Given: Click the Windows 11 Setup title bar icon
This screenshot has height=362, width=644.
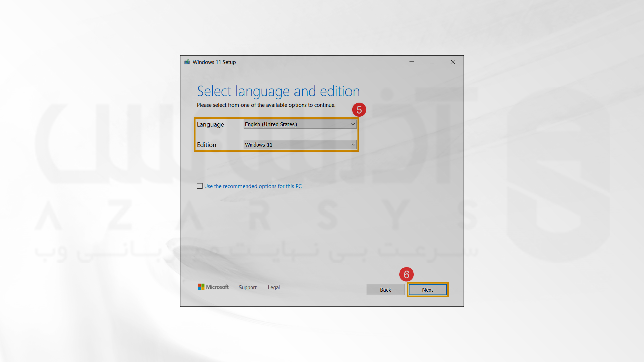Looking at the screenshot, I should (187, 62).
